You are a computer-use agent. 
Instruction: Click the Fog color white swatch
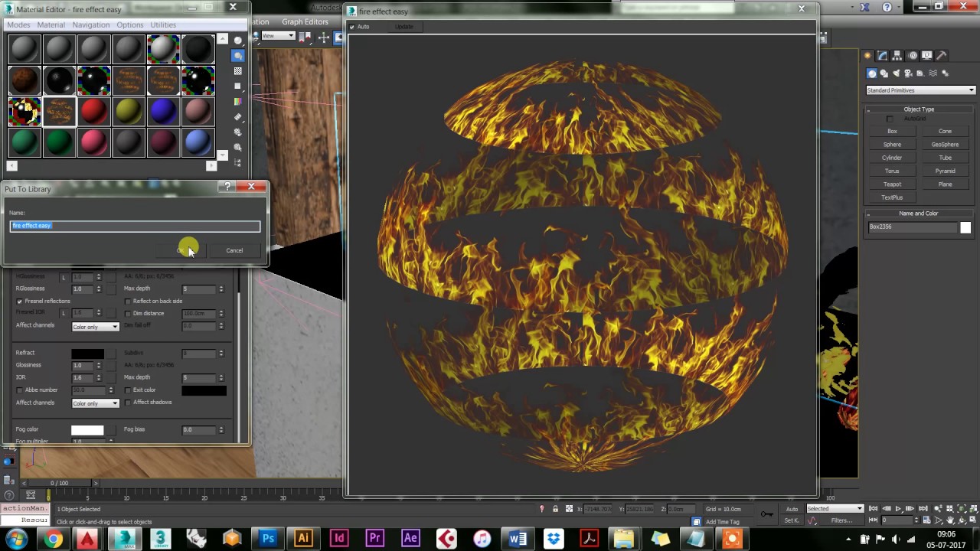point(87,430)
